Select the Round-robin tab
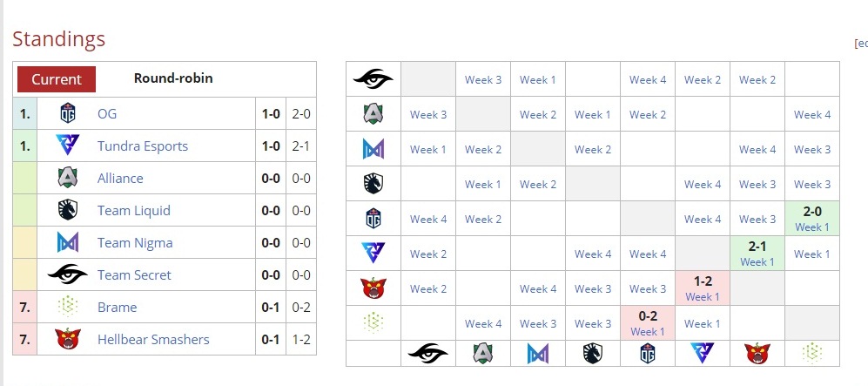Screen dimensions: 868x386 (173, 78)
